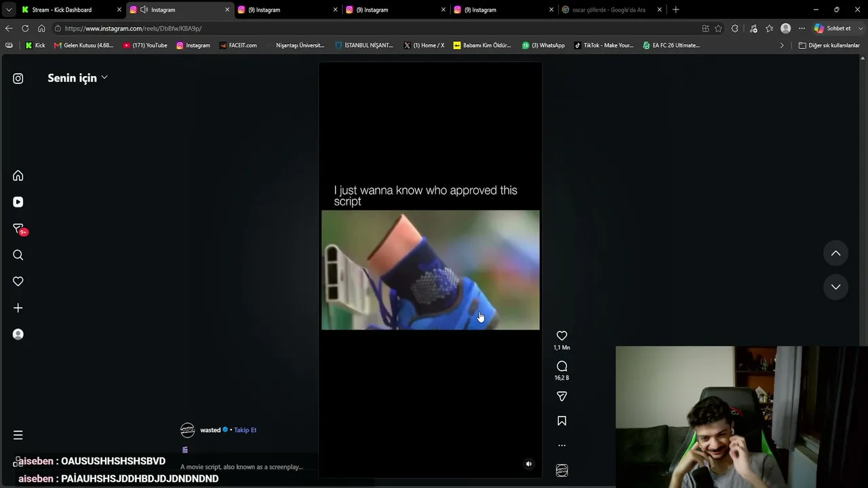
Task: Open the reel's three-dot more options
Action: pos(561,445)
